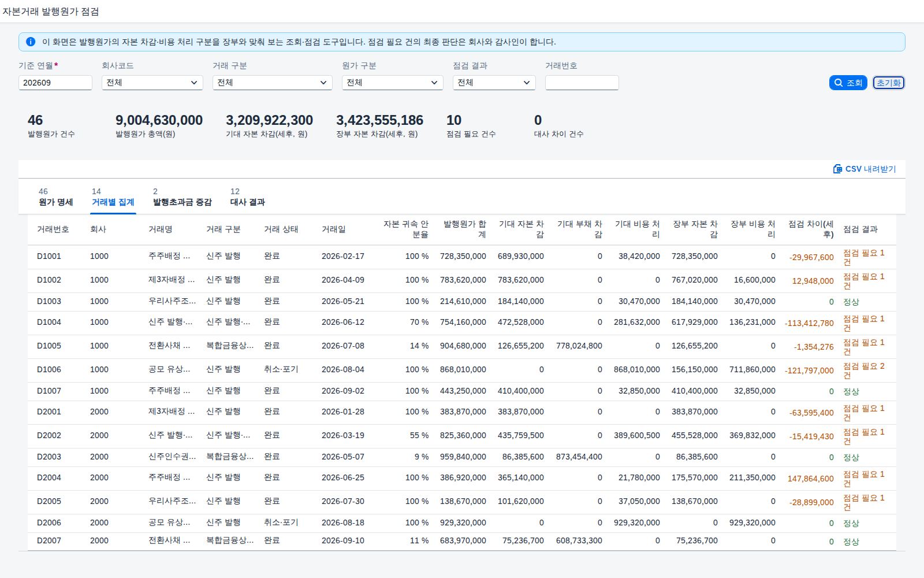Click the 제3자배정 name in row D1002
Screen dimensions: 924x578
(172, 280)
